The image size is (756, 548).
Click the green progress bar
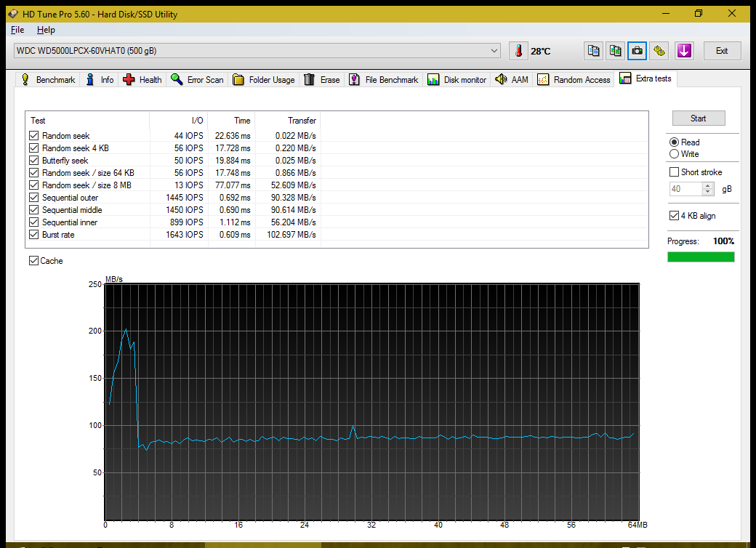click(701, 257)
